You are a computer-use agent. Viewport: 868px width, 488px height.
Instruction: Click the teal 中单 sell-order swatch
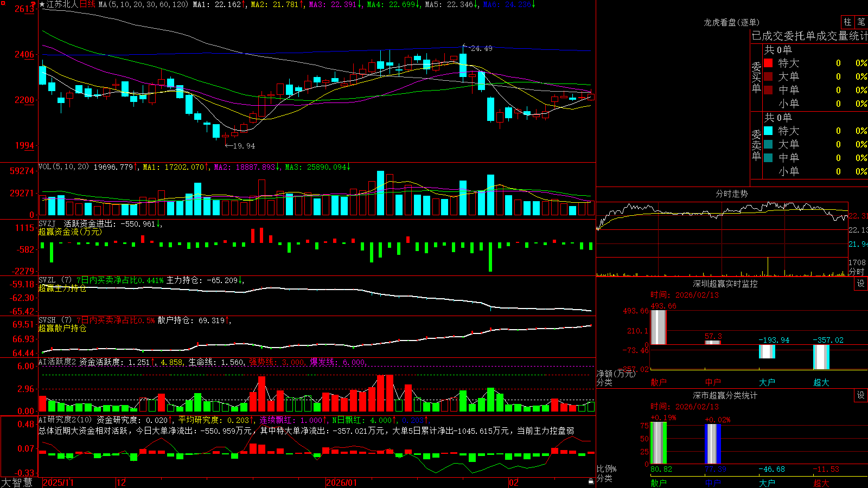coord(768,158)
